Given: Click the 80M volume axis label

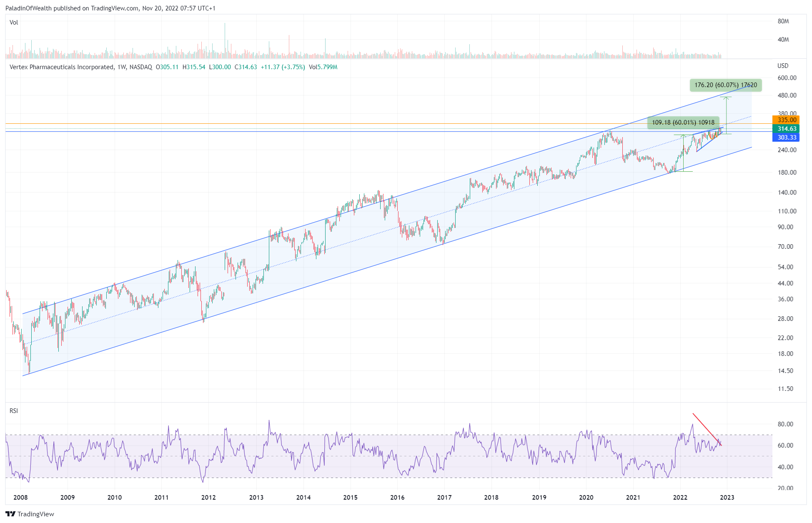Looking at the screenshot, I should pyautogui.click(x=783, y=21).
